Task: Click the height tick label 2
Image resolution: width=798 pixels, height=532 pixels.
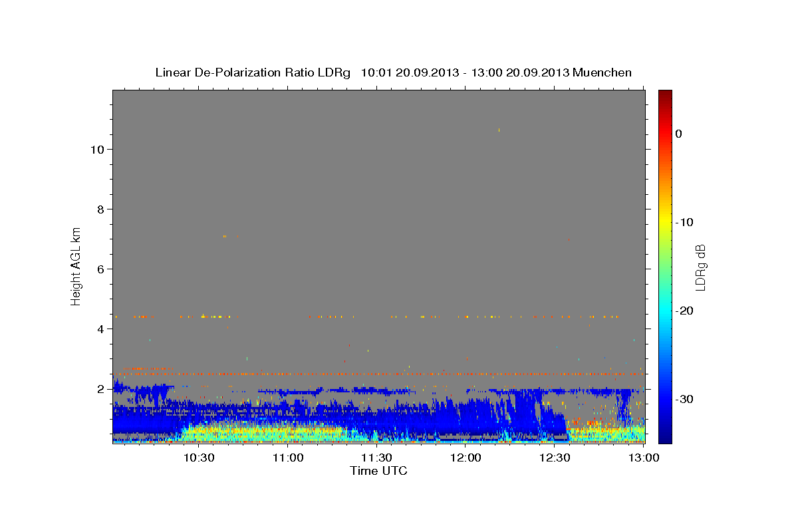Action: pos(102,388)
